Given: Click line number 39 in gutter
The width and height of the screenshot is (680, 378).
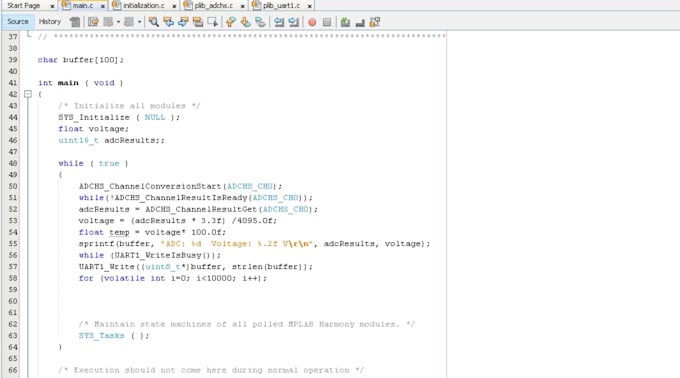Looking at the screenshot, I should 13,60.
